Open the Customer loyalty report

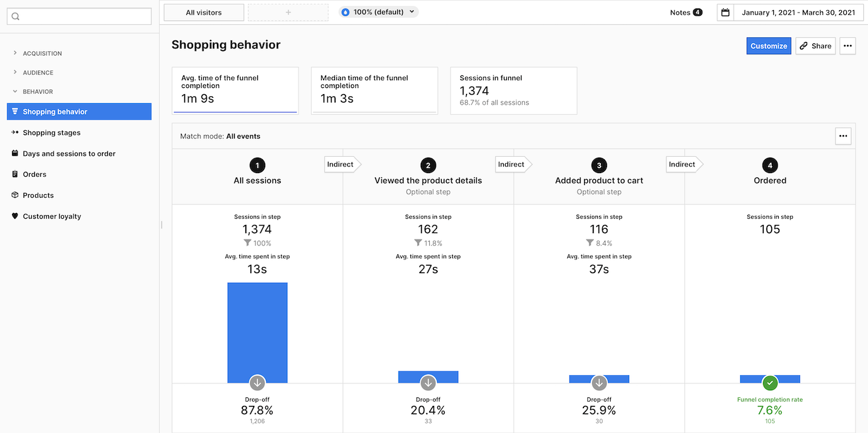pyautogui.click(x=52, y=216)
